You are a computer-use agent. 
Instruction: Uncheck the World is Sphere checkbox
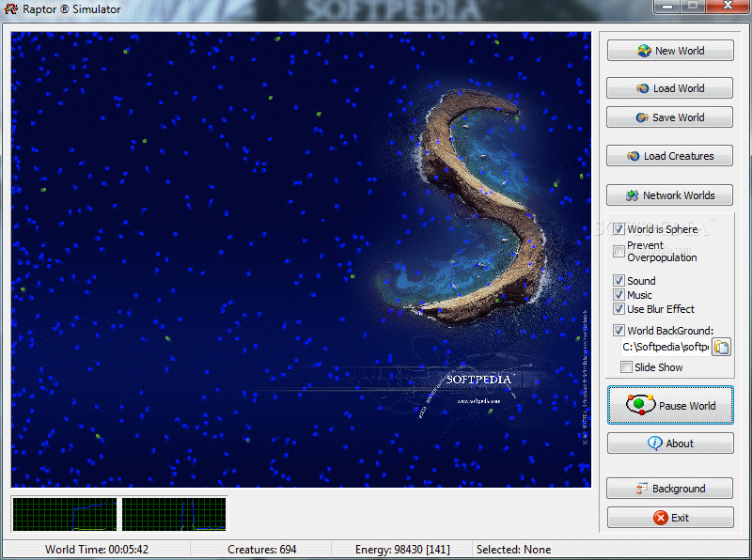coord(619,229)
